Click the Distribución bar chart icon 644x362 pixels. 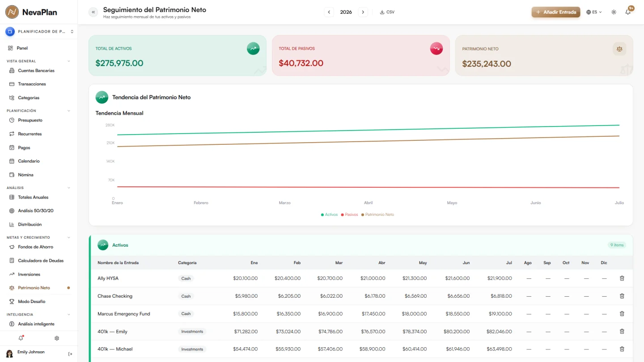click(12, 224)
